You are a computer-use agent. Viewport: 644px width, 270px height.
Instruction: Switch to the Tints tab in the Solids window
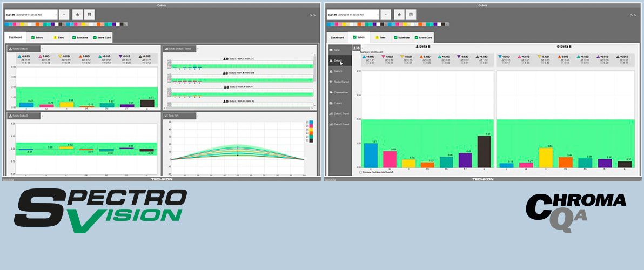click(380, 37)
